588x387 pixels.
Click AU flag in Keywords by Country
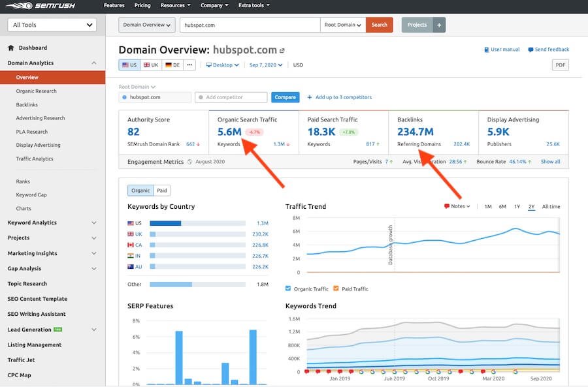[131, 267]
